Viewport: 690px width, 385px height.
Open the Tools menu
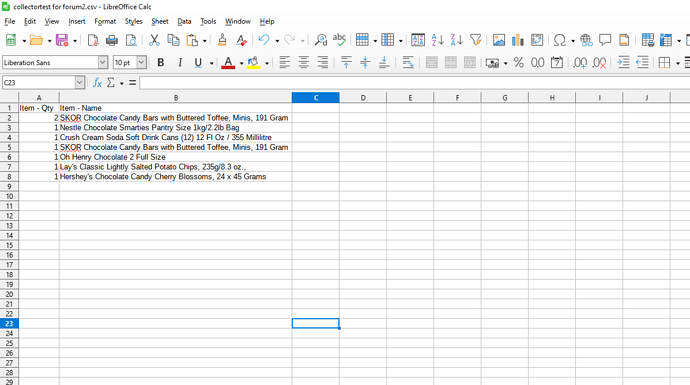click(x=208, y=21)
